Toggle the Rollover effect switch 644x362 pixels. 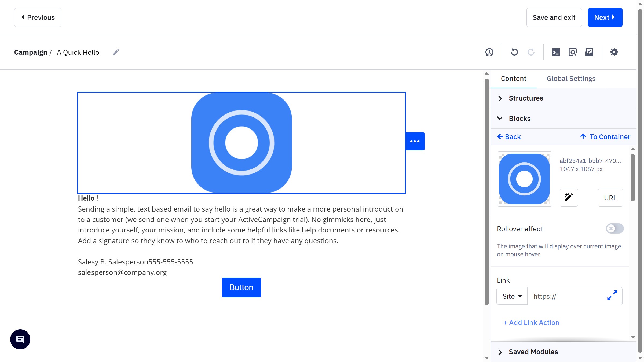[614, 228]
